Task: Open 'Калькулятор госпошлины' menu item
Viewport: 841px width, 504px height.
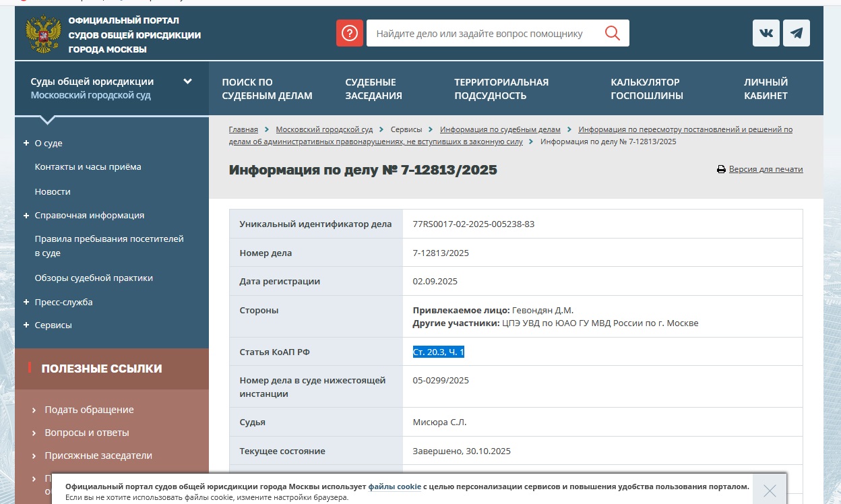Action: tap(647, 89)
